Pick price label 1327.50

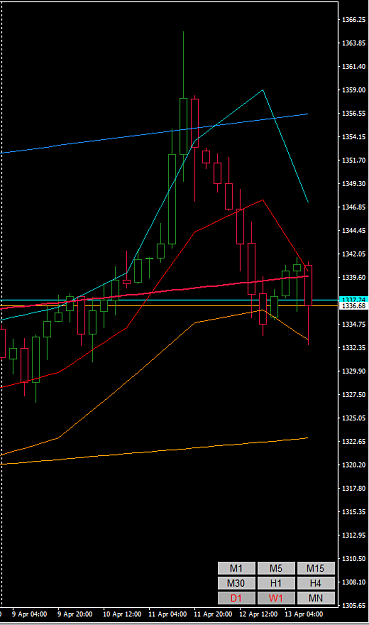(x=354, y=395)
